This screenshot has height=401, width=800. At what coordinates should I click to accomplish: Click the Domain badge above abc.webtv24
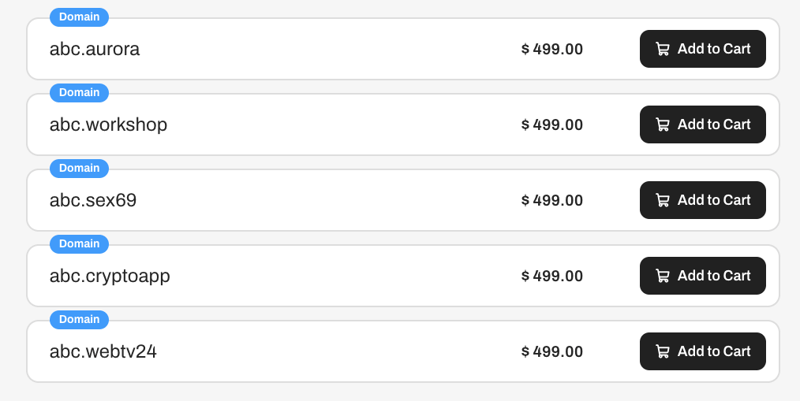coord(79,320)
